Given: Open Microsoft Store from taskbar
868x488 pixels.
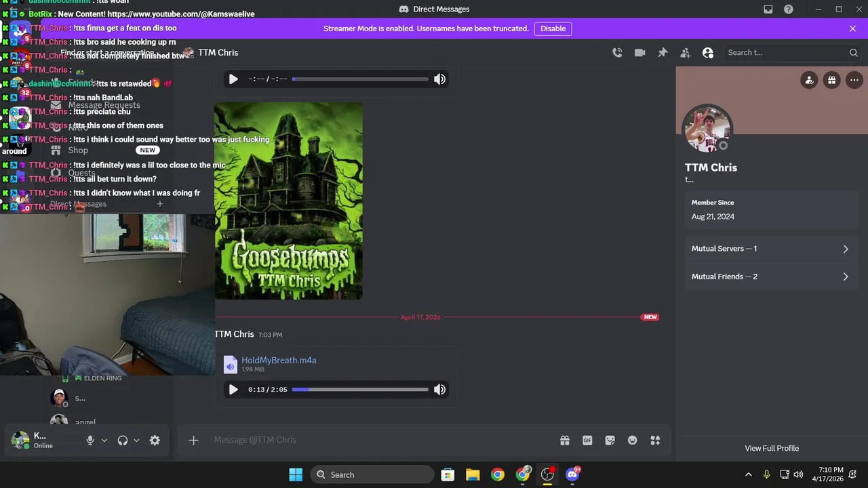Looking at the screenshot, I should [448, 474].
